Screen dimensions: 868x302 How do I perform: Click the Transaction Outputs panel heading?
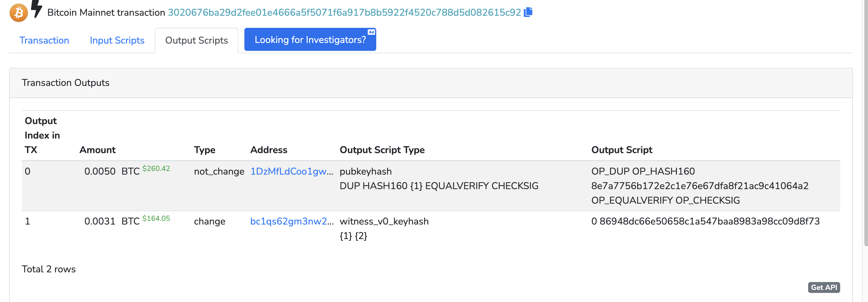click(65, 83)
